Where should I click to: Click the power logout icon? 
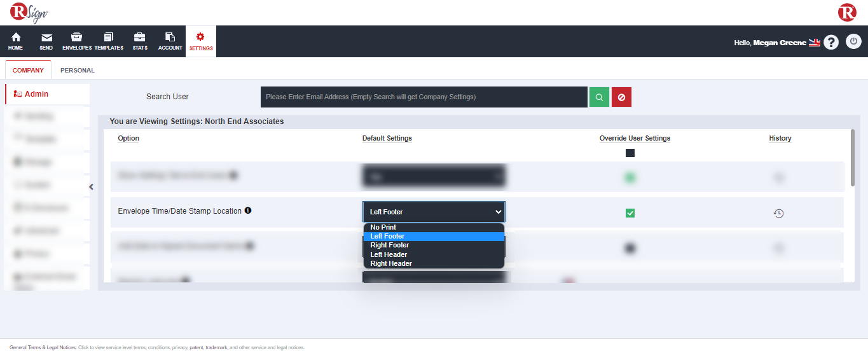coord(853,42)
